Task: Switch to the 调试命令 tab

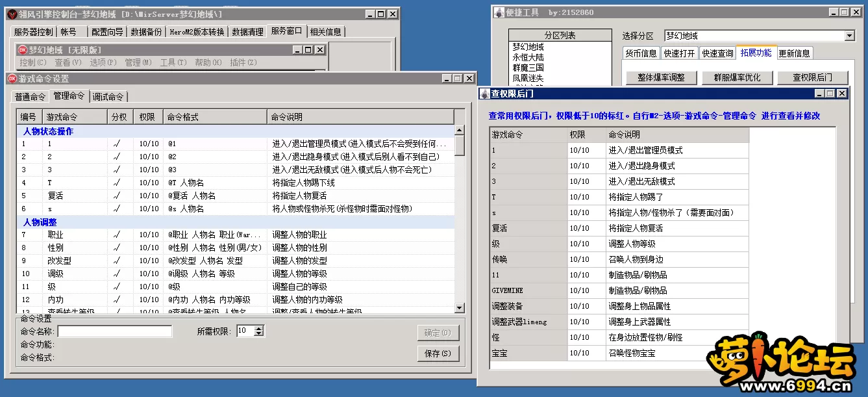Action: 108,97
